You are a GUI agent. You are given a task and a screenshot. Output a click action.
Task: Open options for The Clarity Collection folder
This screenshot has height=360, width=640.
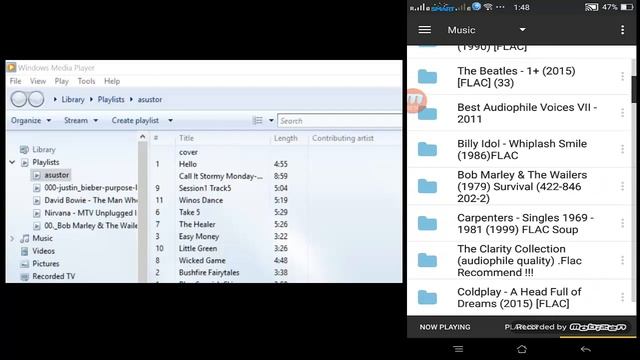(x=622, y=260)
